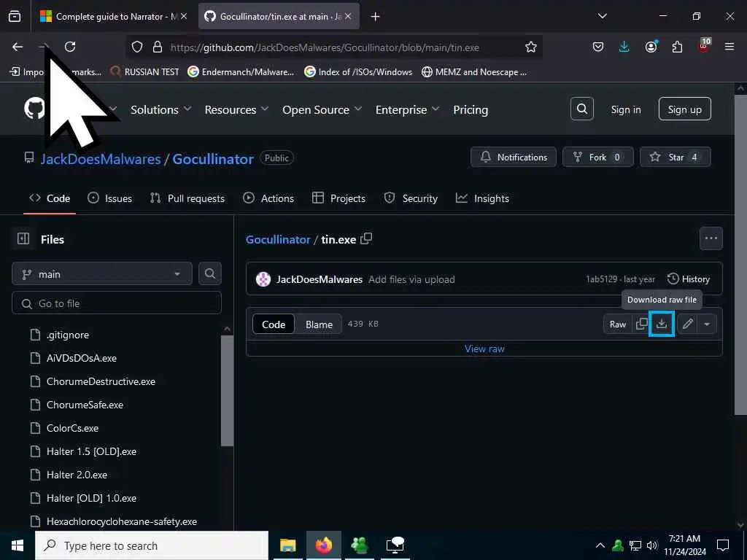Open the Security tab
The width and height of the screenshot is (747, 560).
[411, 198]
